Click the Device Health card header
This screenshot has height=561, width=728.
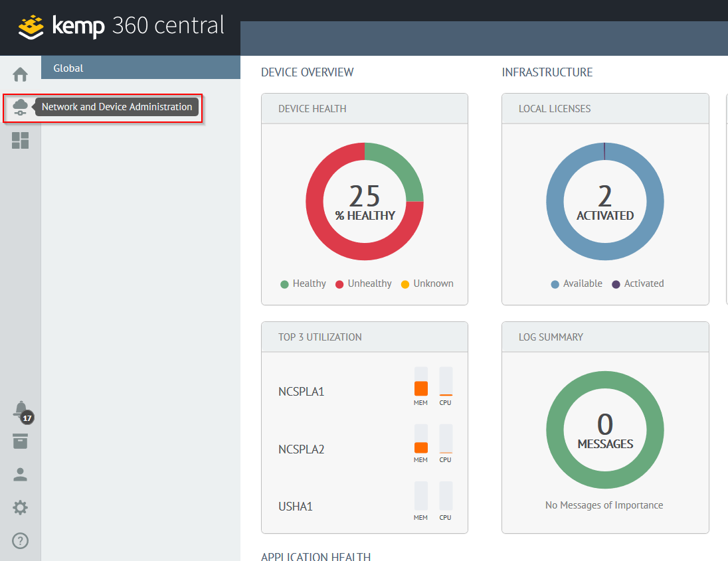click(x=365, y=109)
